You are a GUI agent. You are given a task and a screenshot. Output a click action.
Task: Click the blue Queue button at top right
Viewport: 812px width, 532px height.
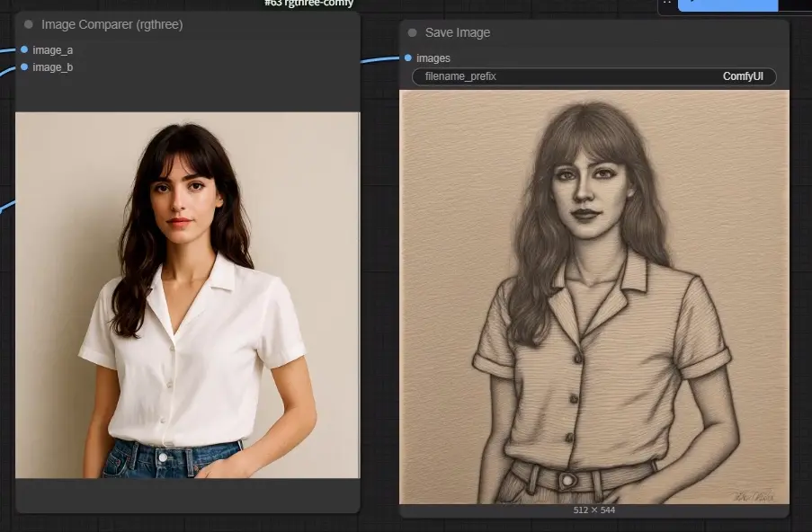[x=727, y=4]
